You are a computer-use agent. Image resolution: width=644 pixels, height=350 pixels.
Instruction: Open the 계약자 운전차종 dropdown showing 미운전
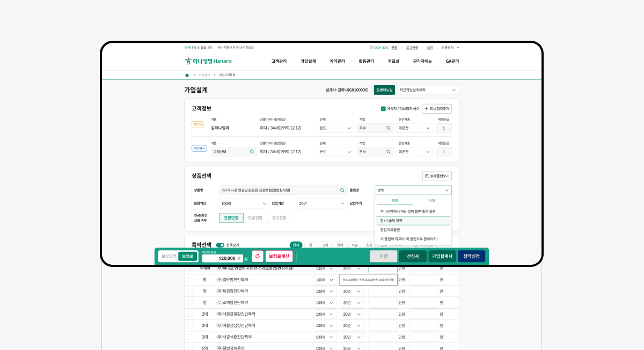415,128
